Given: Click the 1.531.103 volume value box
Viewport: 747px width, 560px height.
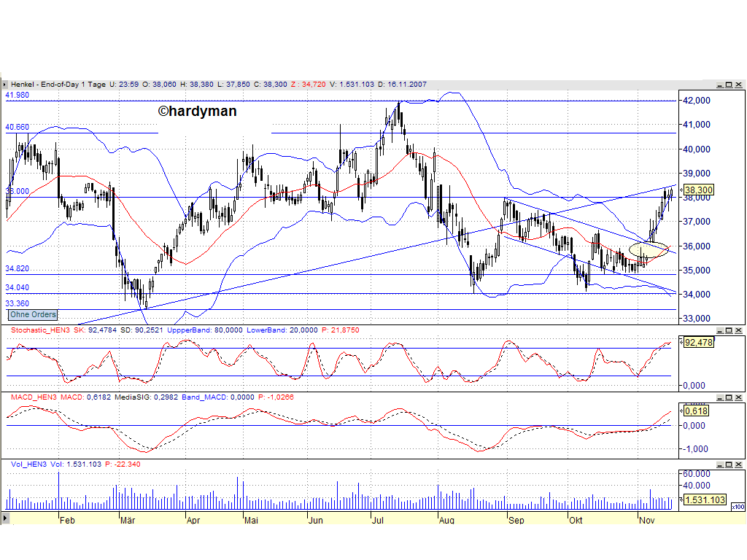Looking at the screenshot, I should [705, 501].
